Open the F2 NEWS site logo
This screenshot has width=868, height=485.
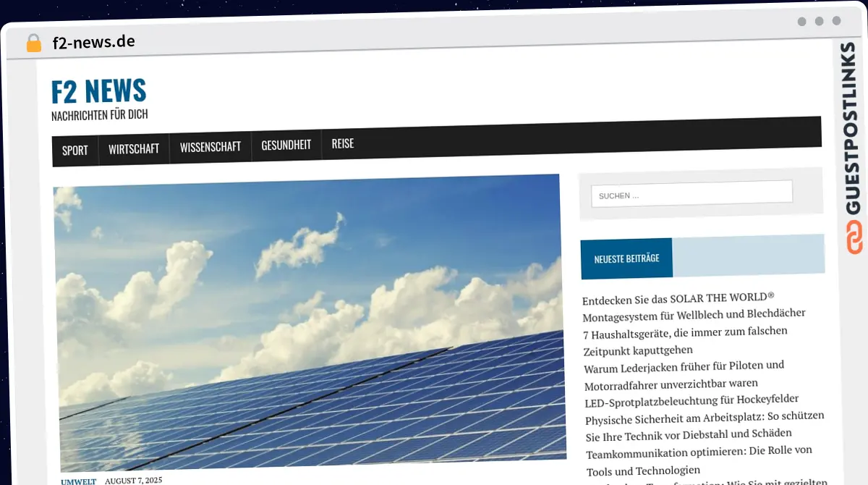coord(99,91)
